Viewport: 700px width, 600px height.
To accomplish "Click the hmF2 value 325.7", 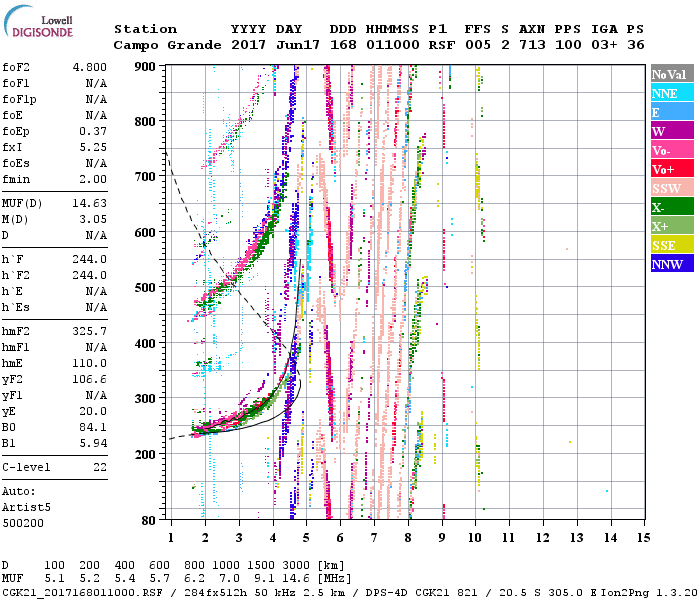I will [x=90, y=332].
